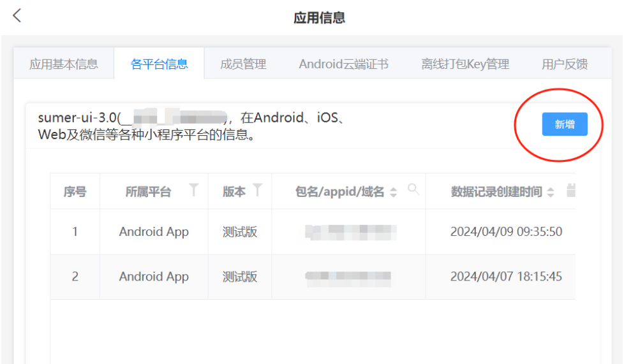
Task: Open the date filter icon beside 数据记录创建时间
Action: 571,190
